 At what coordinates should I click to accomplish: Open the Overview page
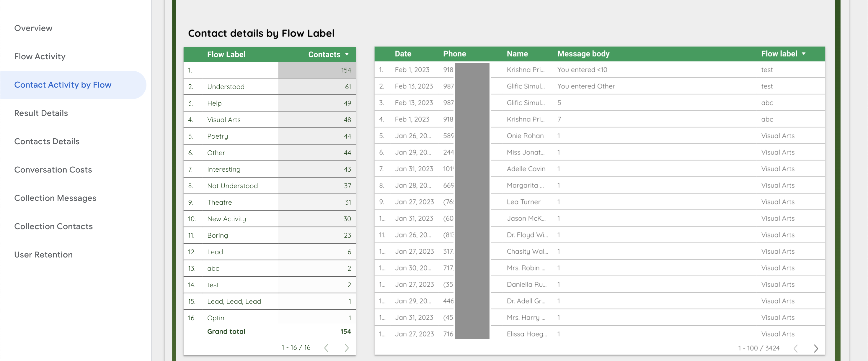click(x=33, y=28)
